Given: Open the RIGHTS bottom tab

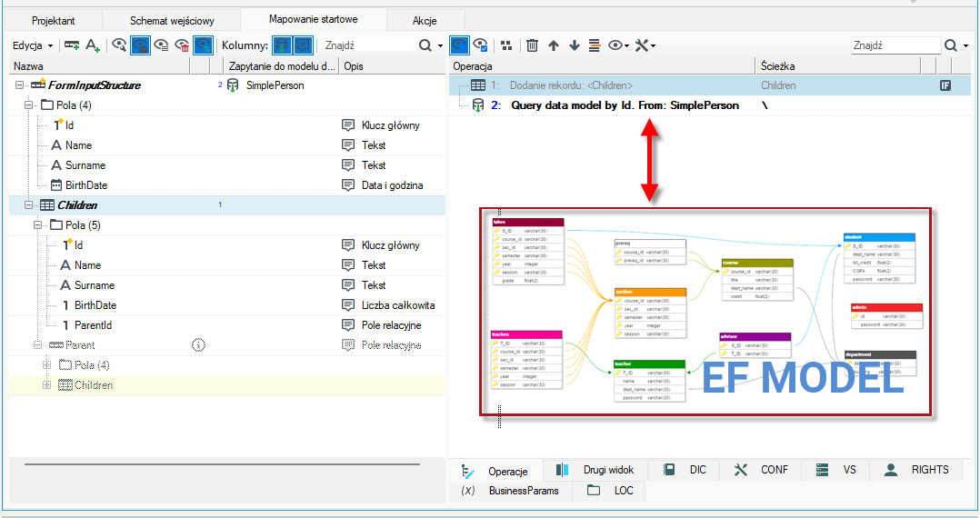Looking at the screenshot, I should pos(916,470).
